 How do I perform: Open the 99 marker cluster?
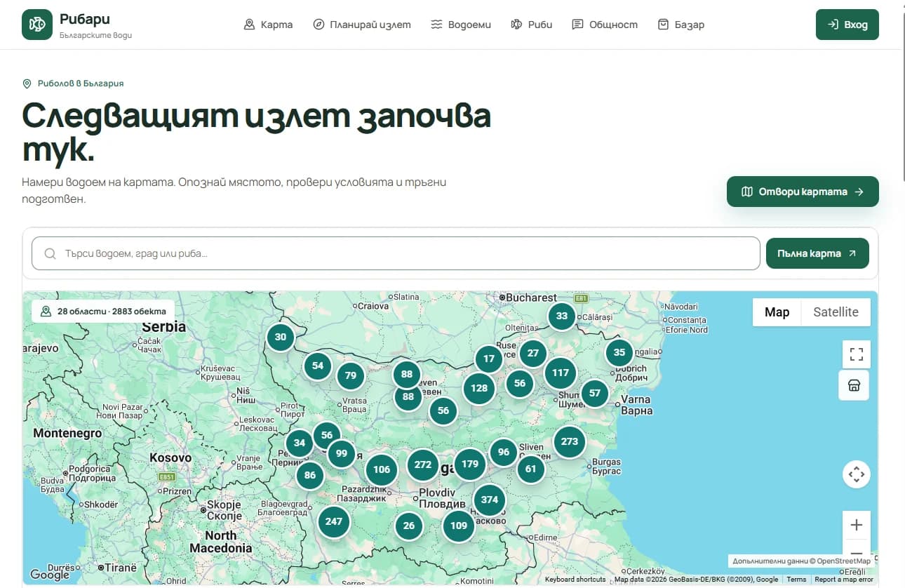[342, 453]
